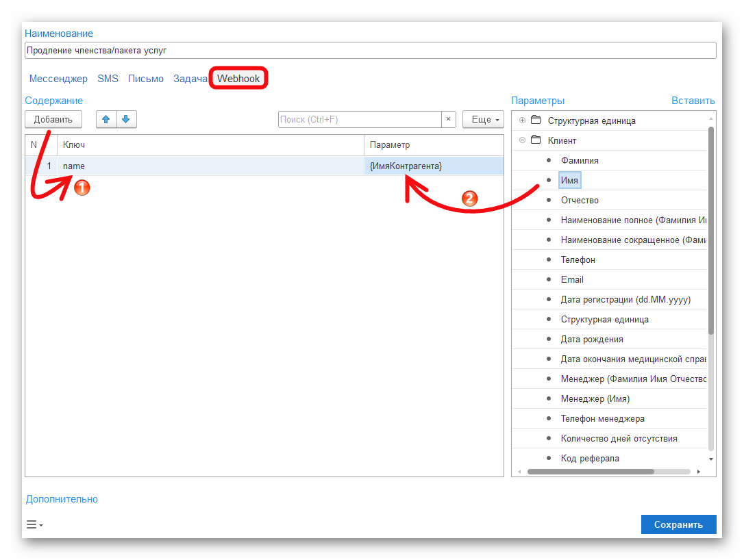This screenshot has width=744, height=560.
Task: Open the hamburger menu at bottom left
Action: click(34, 525)
